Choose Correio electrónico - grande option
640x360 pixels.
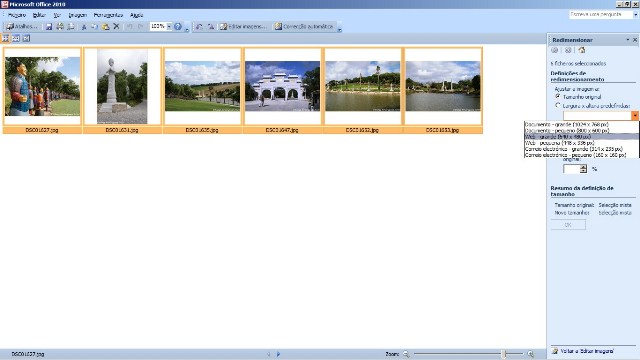pos(581,149)
